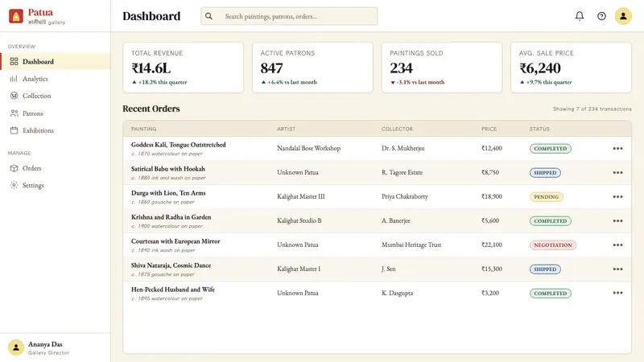Click the Artist column header

click(287, 129)
